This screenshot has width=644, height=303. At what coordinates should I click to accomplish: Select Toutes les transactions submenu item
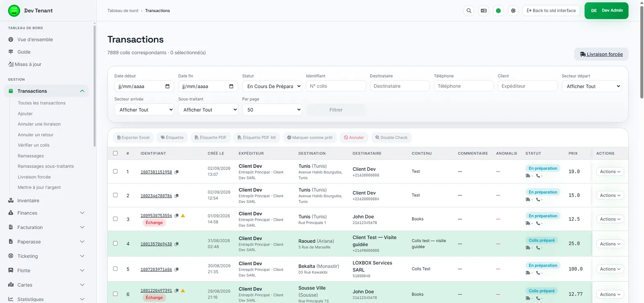[x=41, y=103]
